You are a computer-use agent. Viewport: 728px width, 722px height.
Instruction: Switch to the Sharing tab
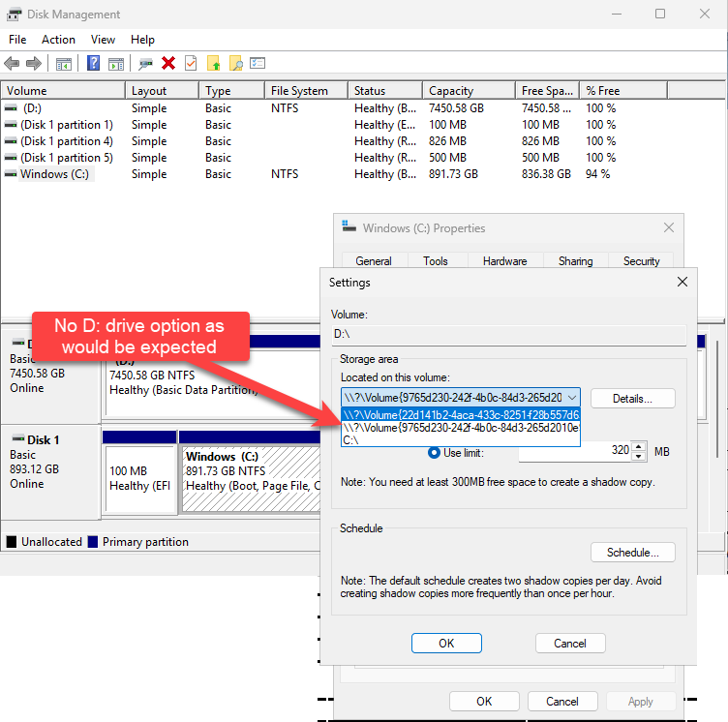click(576, 261)
